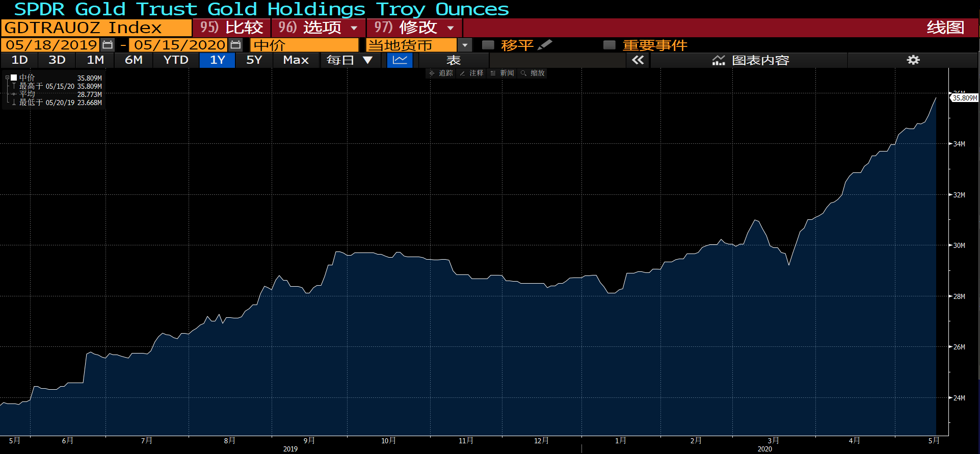Click the 表 table view button
The height and width of the screenshot is (454, 980).
(453, 60)
